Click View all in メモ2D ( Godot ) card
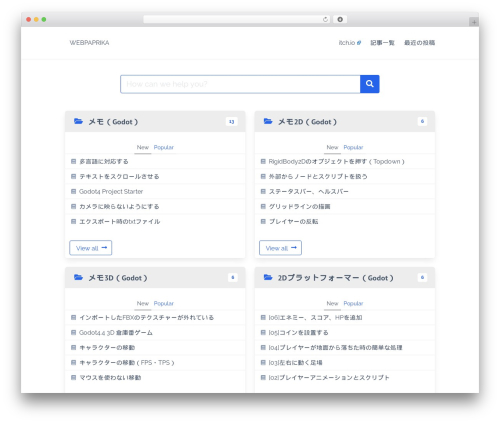The height and width of the screenshot is (423, 500). (x=280, y=248)
